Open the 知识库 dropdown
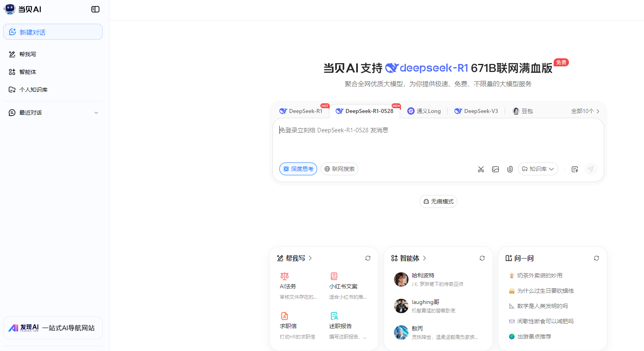Image resolution: width=644 pixels, height=351 pixels. tap(538, 169)
